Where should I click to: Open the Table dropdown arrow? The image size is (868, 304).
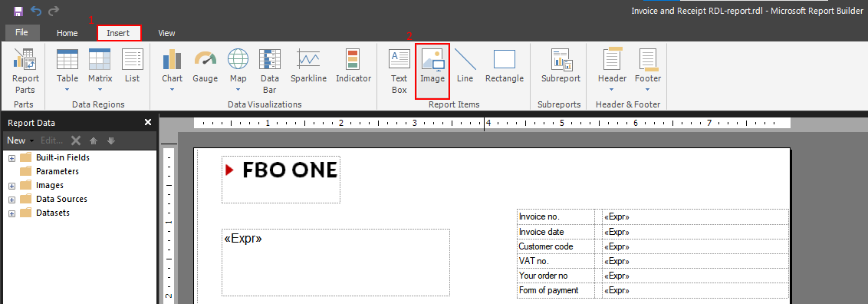pyautogui.click(x=67, y=89)
